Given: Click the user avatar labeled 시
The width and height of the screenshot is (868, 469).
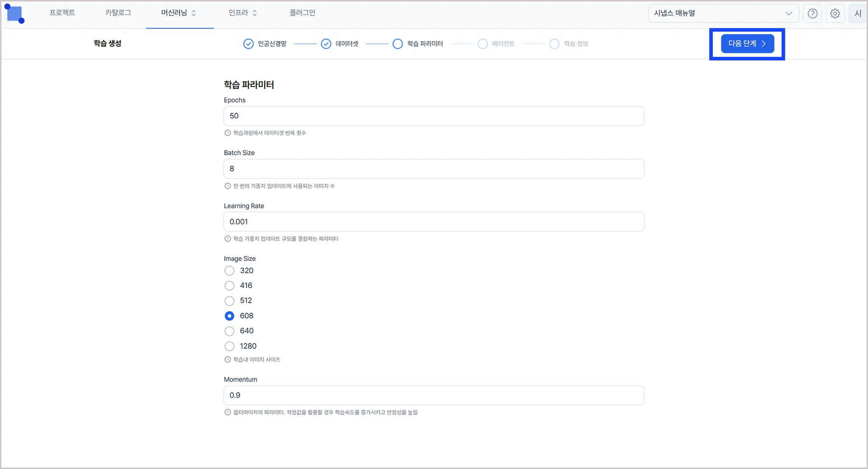Looking at the screenshot, I should tap(857, 14).
